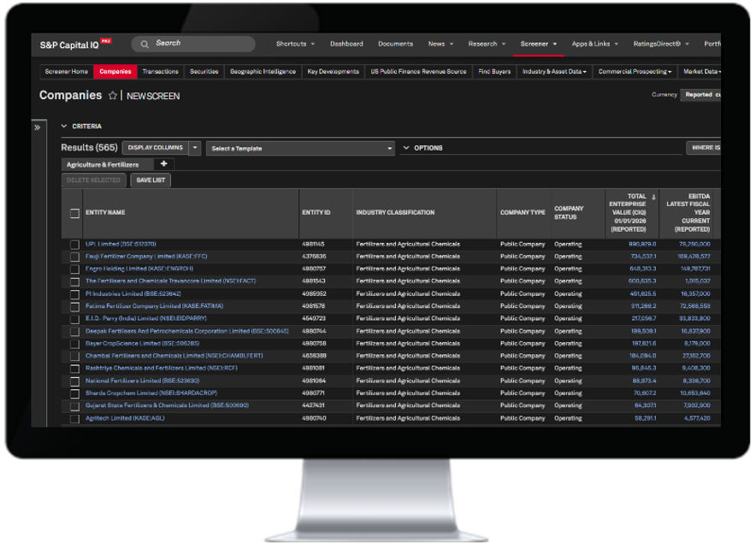The height and width of the screenshot is (550, 756).
Task: Open US Public Finance Revenue Source tab
Action: (418, 72)
